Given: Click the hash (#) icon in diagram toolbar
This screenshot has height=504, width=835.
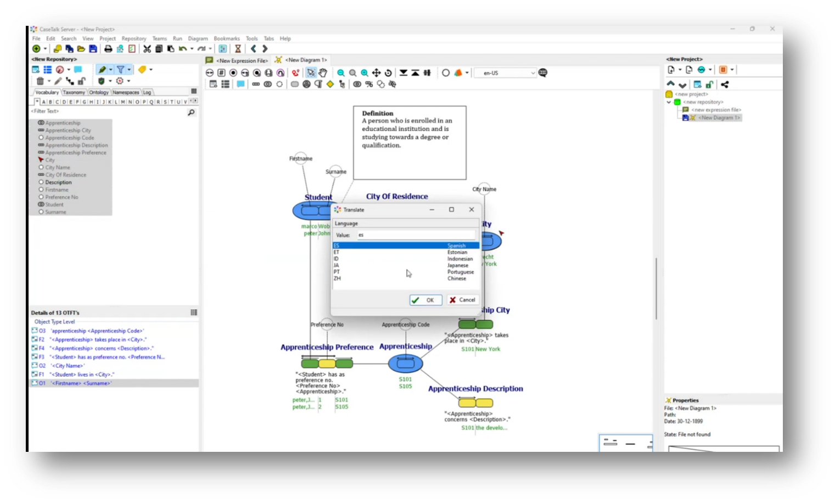Looking at the screenshot, I should click(x=221, y=72).
